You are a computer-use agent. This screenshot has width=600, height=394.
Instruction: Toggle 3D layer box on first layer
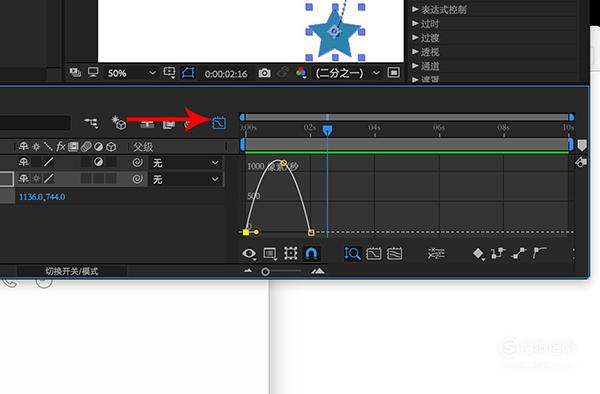coord(111,162)
